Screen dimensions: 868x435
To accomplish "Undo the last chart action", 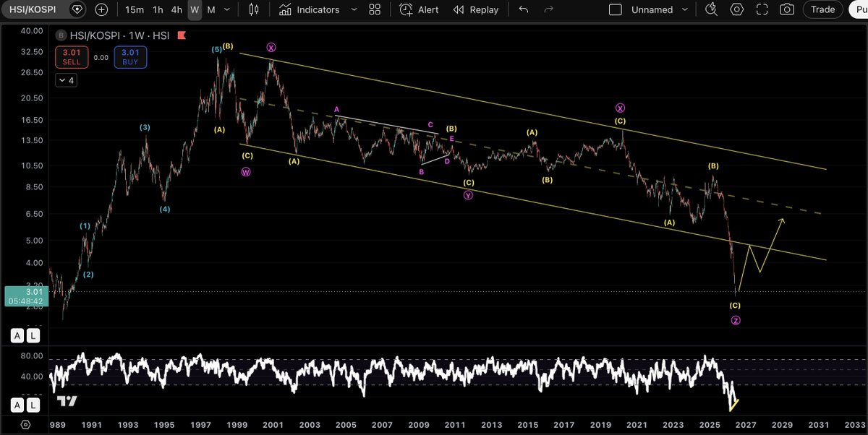I will tap(524, 9).
